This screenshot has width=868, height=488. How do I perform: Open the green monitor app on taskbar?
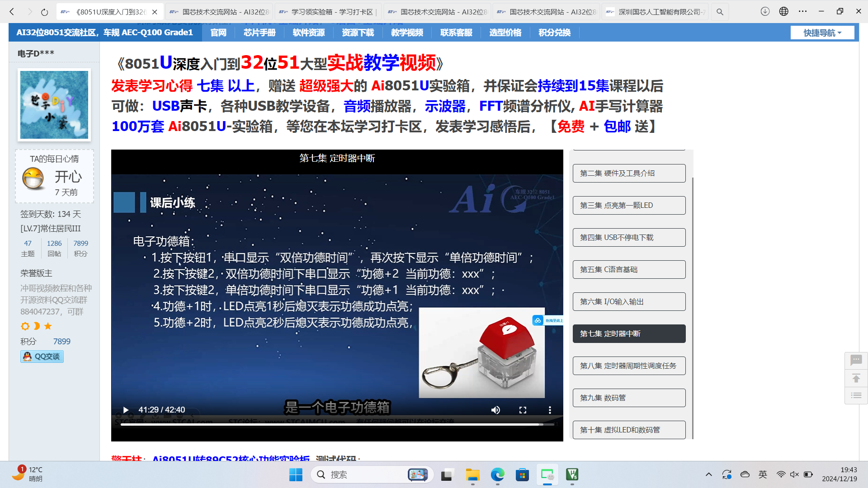tap(547, 474)
